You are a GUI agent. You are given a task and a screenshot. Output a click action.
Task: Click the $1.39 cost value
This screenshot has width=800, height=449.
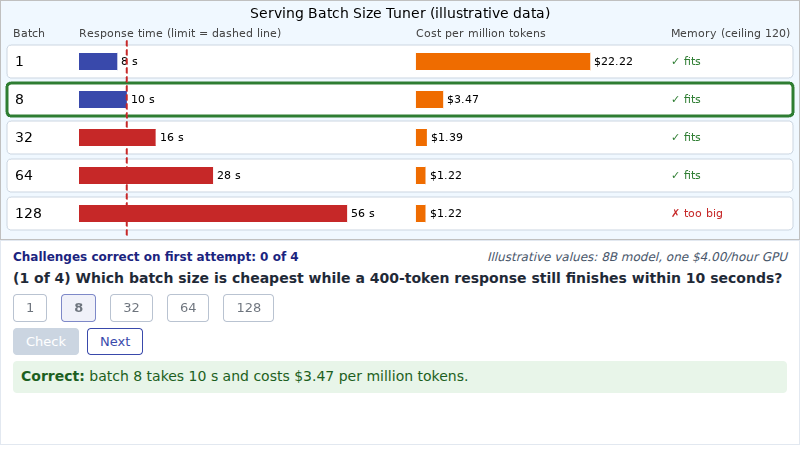point(447,137)
